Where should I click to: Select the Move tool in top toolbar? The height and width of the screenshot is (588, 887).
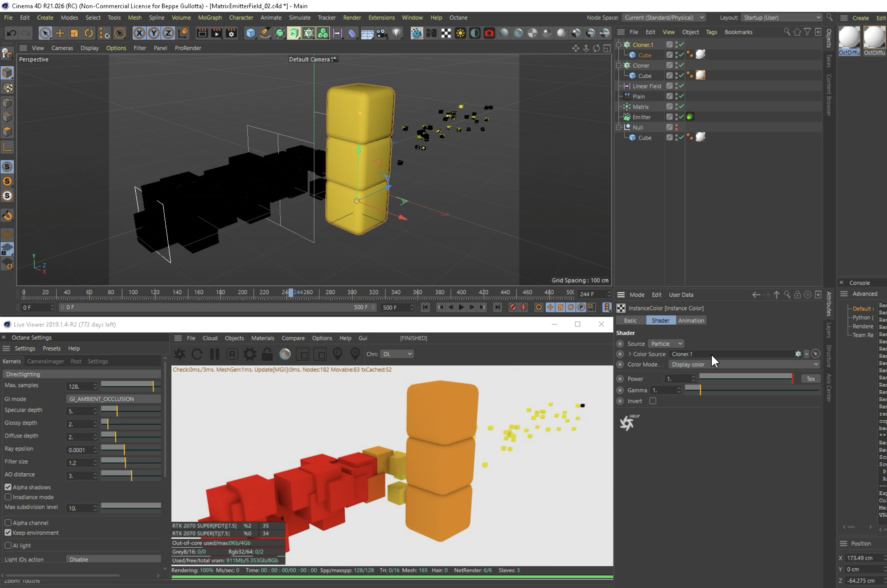(x=59, y=33)
